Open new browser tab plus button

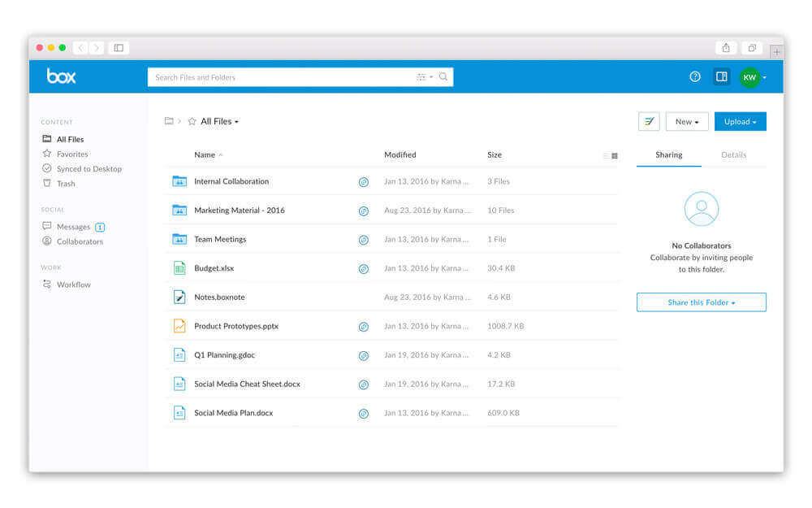pos(776,52)
